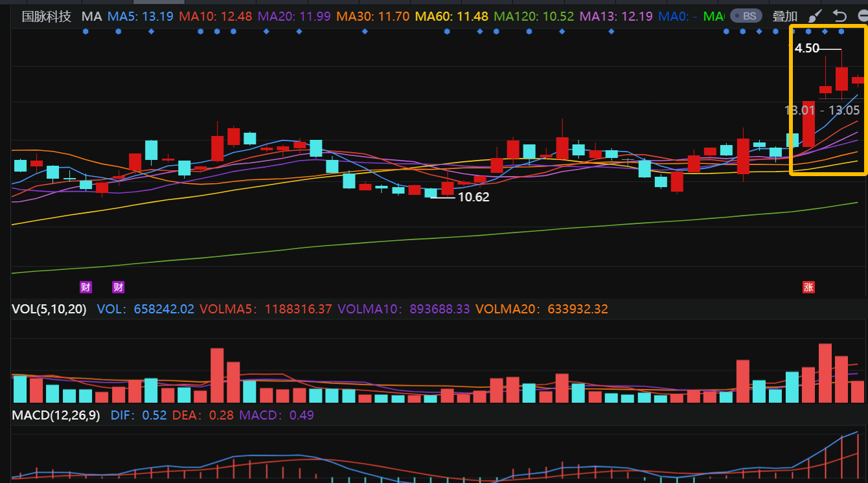
Task: Open the left 财 financial report marker
Action: 86,287
